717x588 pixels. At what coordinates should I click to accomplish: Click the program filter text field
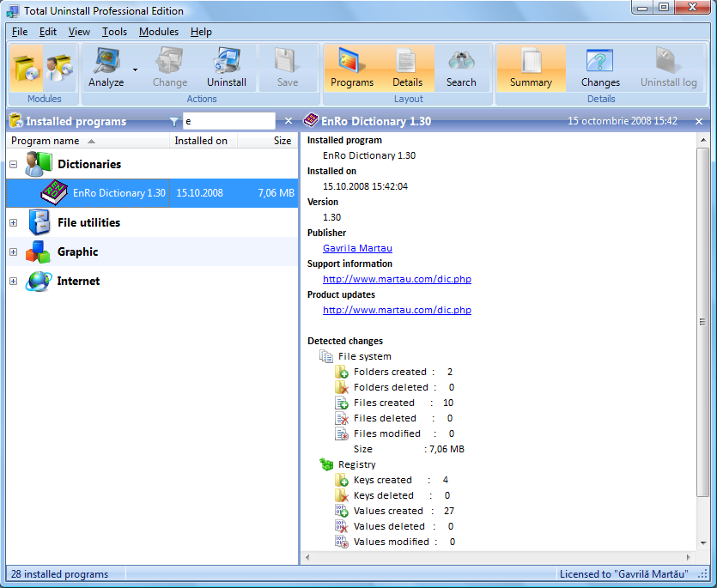(x=228, y=122)
